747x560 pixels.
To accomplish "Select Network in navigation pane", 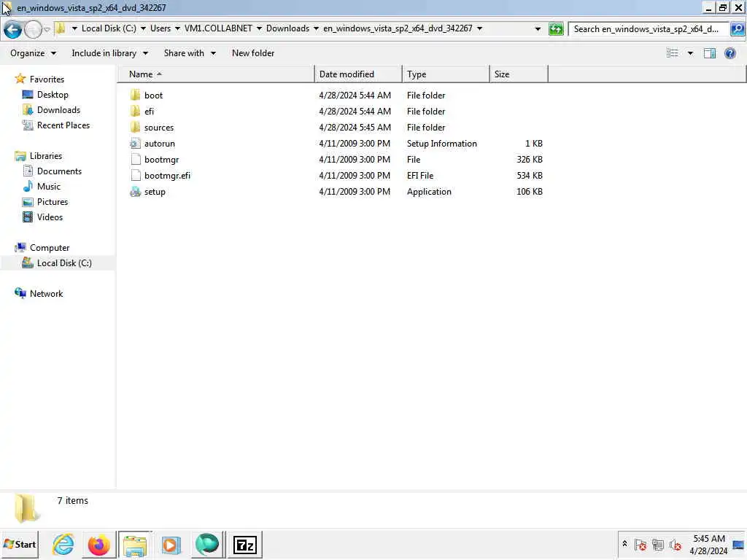I will pyautogui.click(x=46, y=294).
